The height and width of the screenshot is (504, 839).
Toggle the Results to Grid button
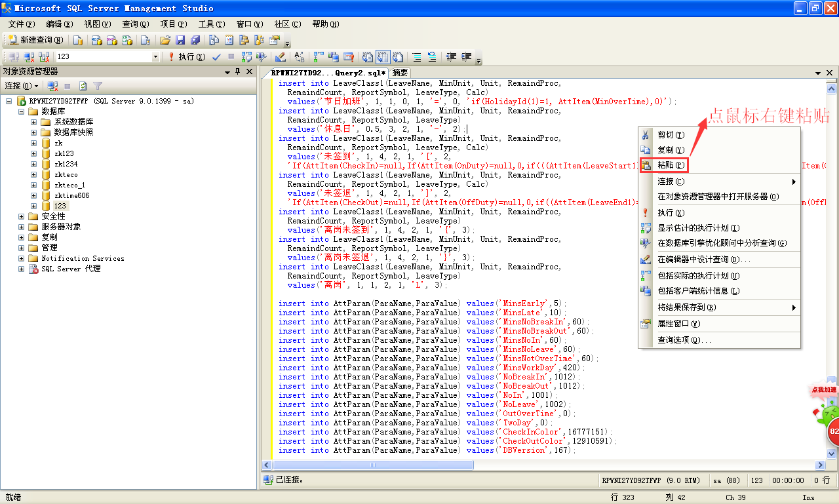tap(383, 57)
